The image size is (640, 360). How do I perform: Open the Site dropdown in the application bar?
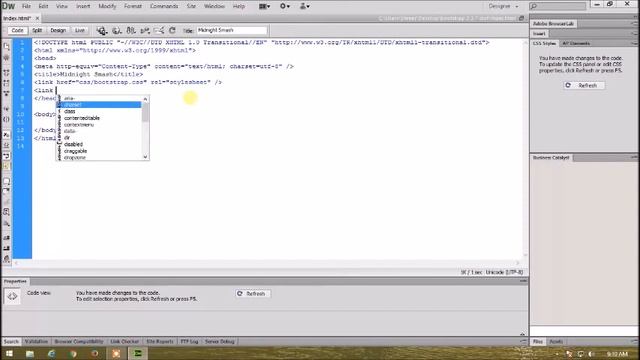[305, 6]
